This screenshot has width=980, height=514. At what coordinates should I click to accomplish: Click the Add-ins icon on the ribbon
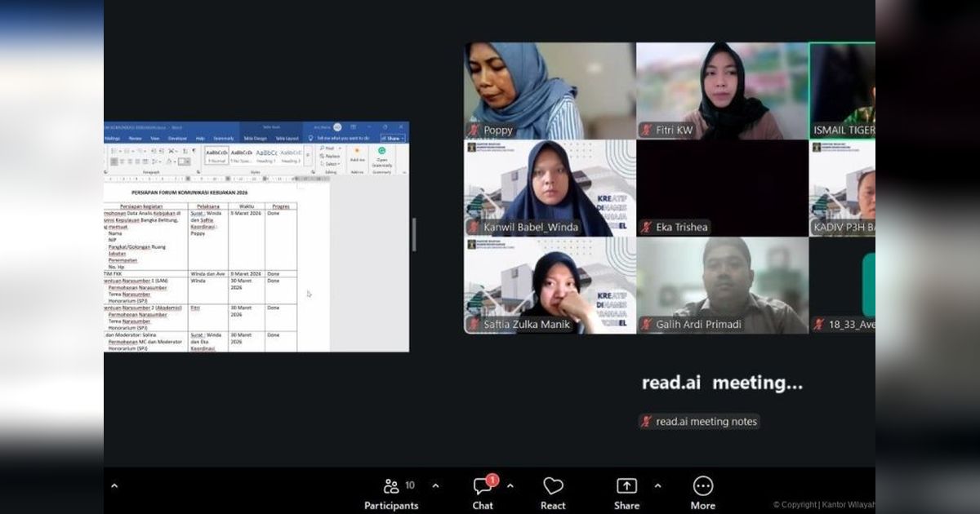357,150
